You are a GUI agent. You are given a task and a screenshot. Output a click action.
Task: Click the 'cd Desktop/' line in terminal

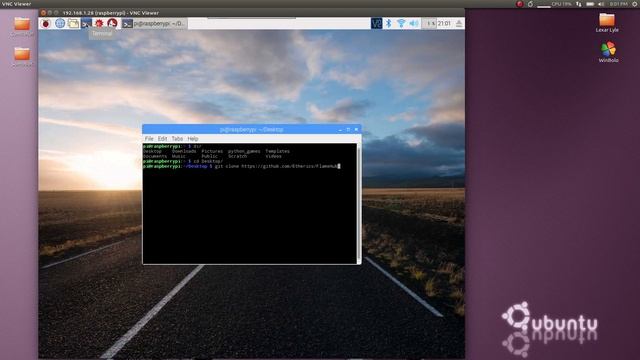click(183, 161)
